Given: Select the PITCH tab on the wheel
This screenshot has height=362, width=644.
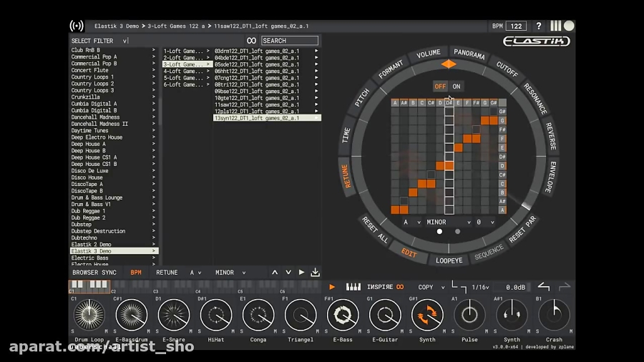Looking at the screenshot, I should click(x=364, y=98).
